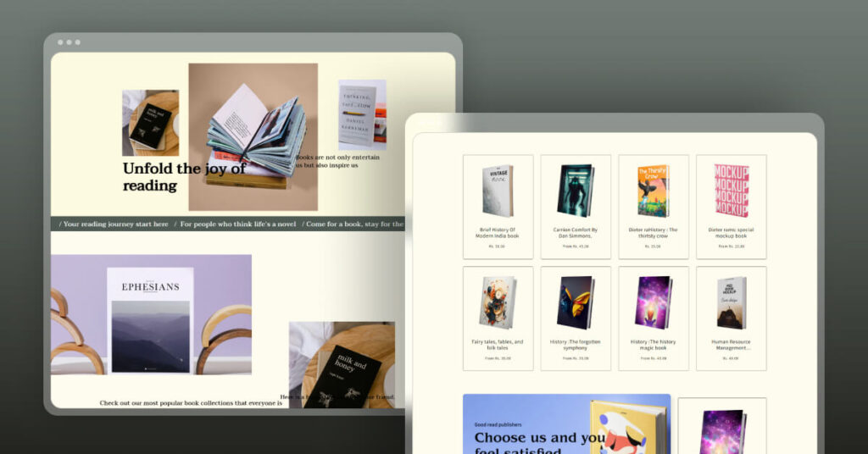Click the Ephesians book collection image
Image resolution: width=868 pixels, height=454 pixels.
click(151, 314)
